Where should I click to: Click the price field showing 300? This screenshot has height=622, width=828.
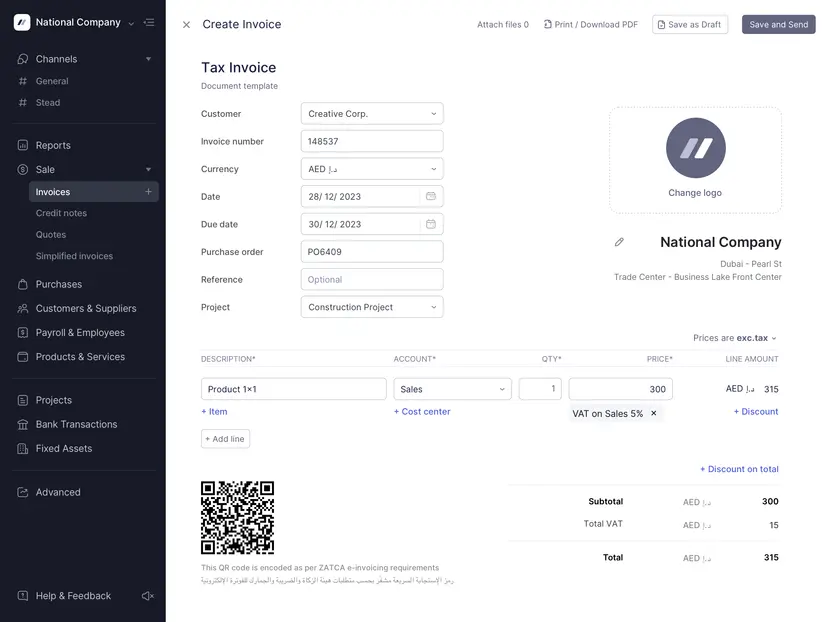coord(620,389)
